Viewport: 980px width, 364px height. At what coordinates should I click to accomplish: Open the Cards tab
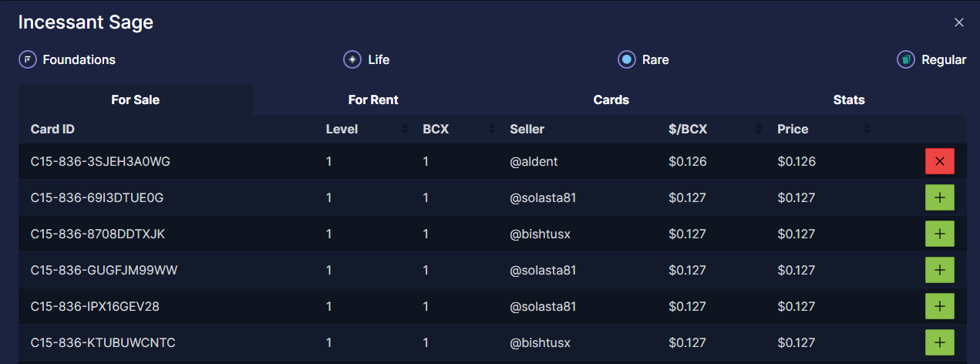pyautogui.click(x=611, y=99)
